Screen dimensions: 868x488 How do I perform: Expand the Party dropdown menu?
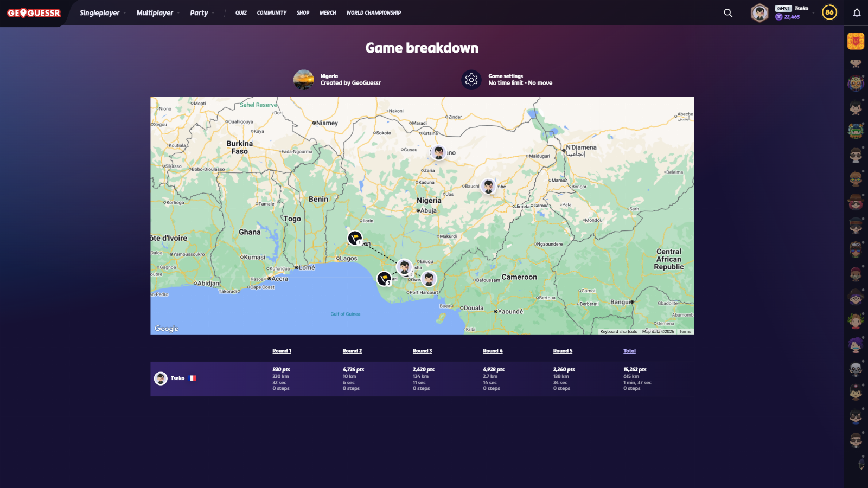[202, 13]
